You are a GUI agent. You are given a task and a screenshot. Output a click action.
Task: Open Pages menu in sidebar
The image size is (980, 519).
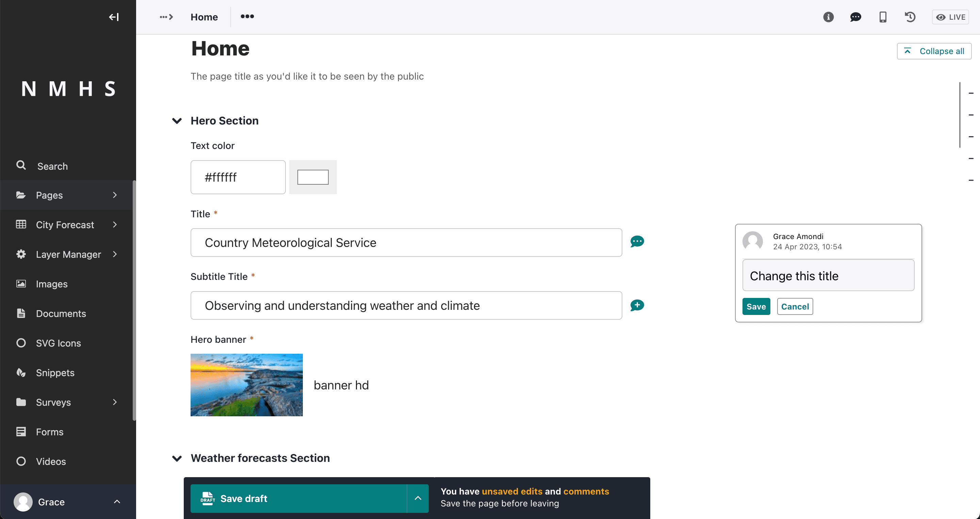coord(68,195)
